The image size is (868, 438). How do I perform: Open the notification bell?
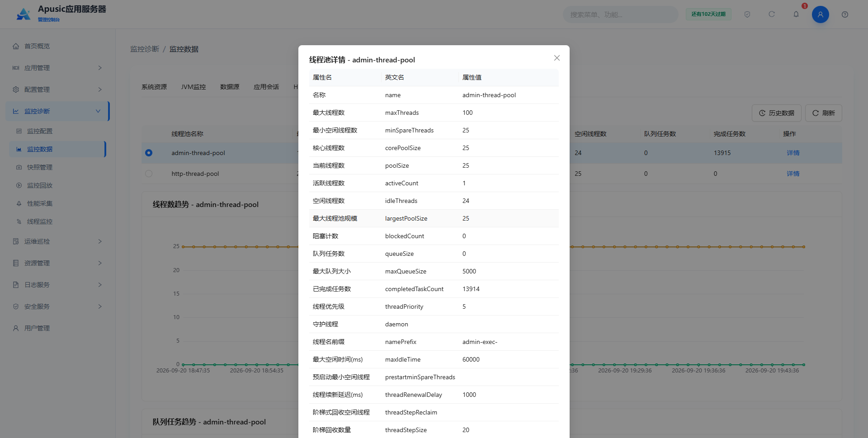pos(796,14)
